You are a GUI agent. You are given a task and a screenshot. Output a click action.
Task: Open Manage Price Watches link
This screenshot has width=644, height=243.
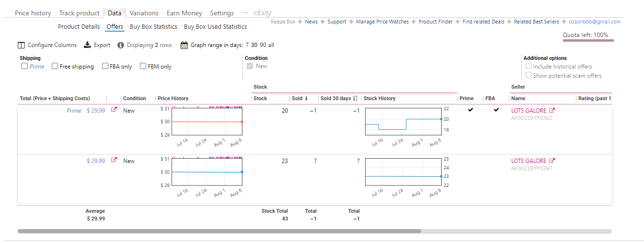tap(382, 22)
